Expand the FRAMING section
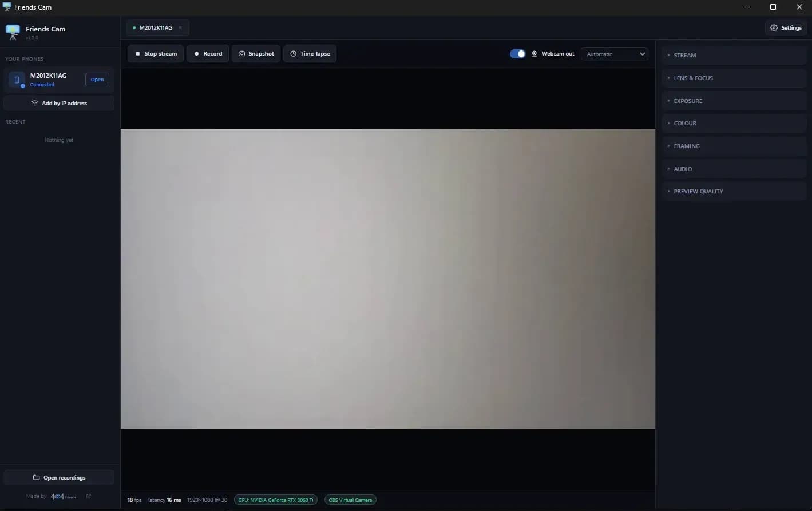 (734, 146)
